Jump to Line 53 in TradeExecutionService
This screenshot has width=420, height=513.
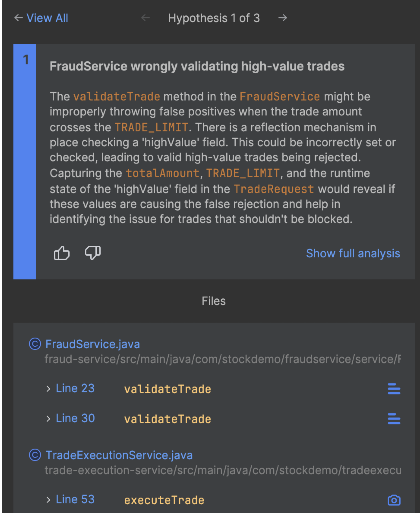(x=75, y=499)
